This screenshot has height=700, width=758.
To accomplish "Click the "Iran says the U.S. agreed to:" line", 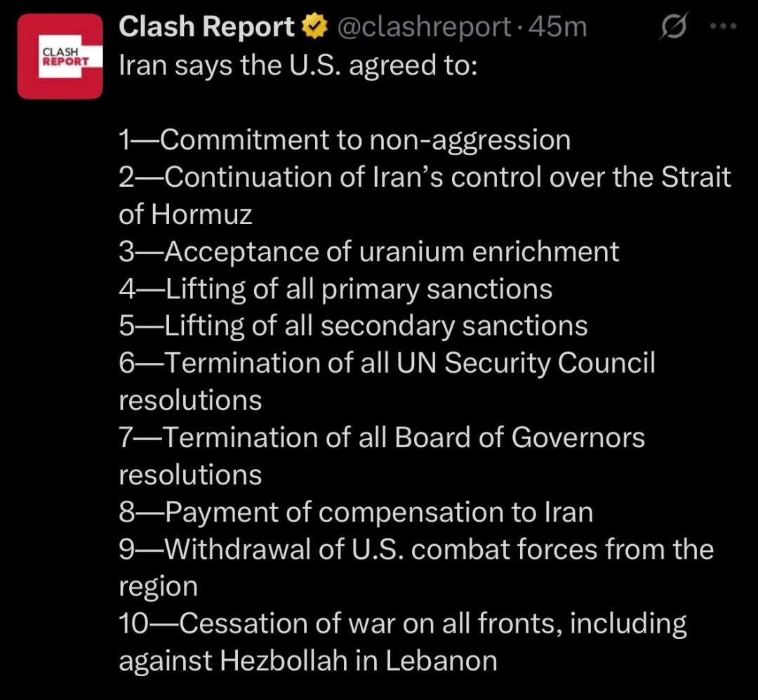I will (x=298, y=65).
